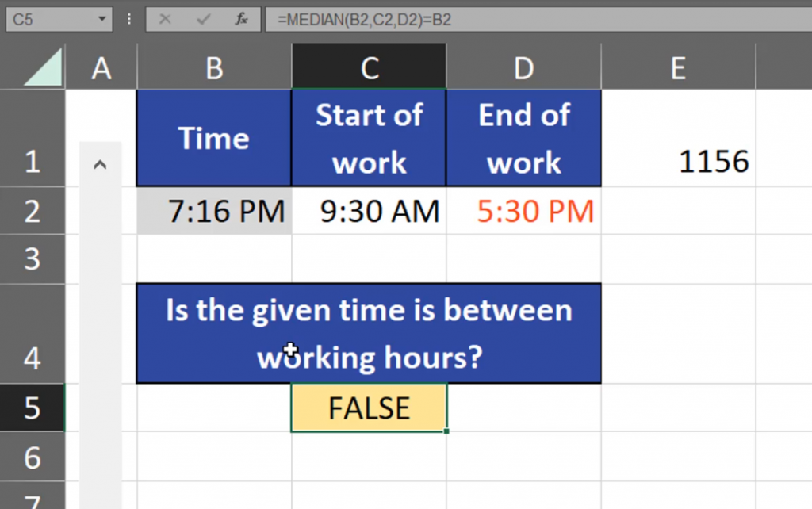Screen dimensions: 812x509
Task: Select column B header
Action: (214, 69)
